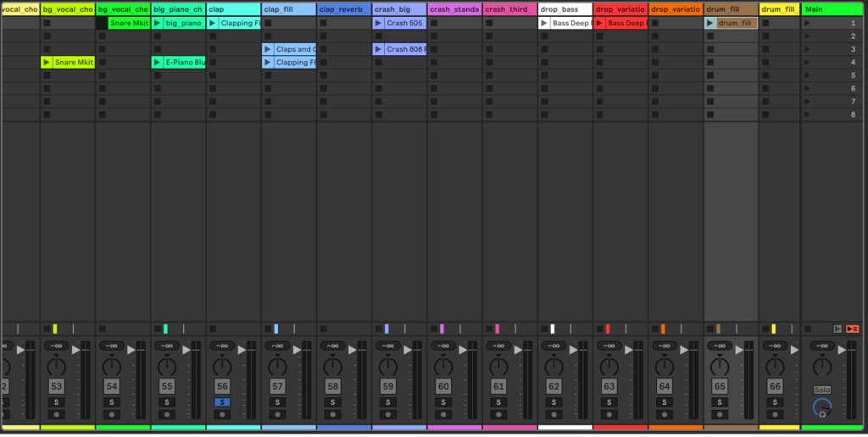
Task: Click the empty slot in crash_standa scene 2
Action: [454, 36]
